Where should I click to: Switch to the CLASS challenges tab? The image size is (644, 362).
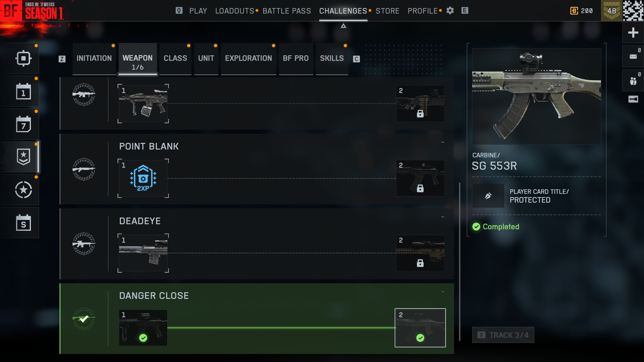coord(175,59)
